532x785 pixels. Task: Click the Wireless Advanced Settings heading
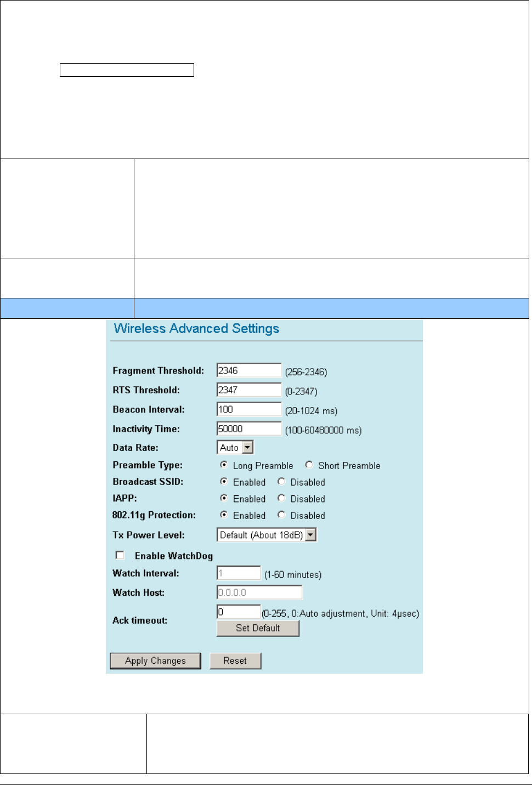pyautogui.click(x=196, y=329)
